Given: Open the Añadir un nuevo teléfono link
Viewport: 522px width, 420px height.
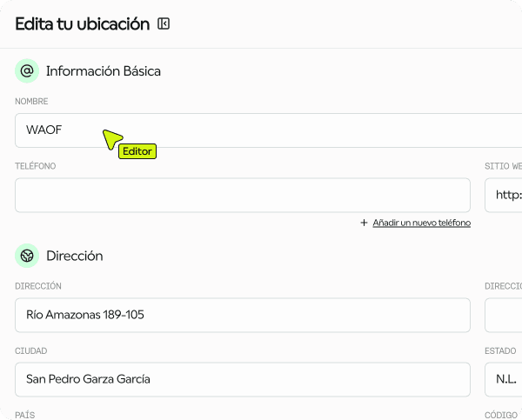Looking at the screenshot, I should click(x=421, y=223).
